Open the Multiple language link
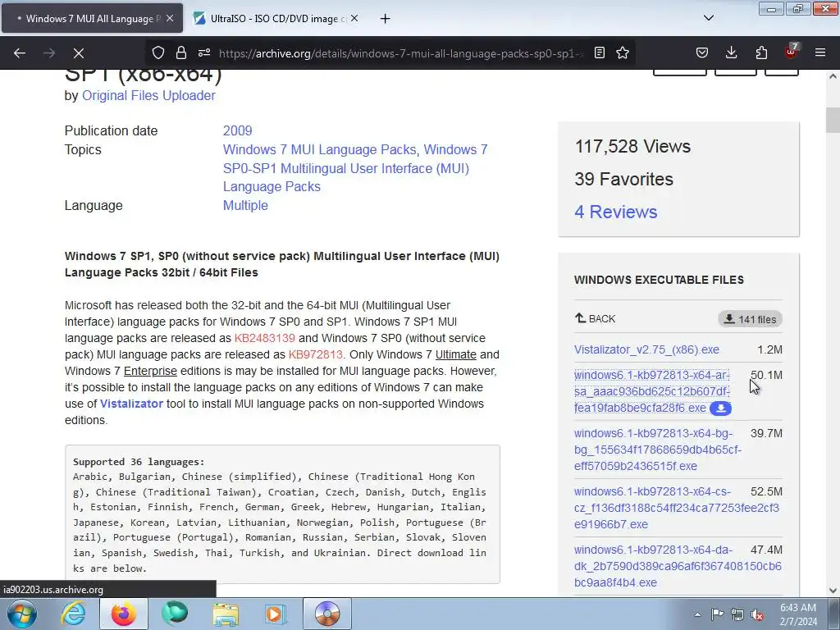This screenshot has height=630, width=840. [x=245, y=205]
